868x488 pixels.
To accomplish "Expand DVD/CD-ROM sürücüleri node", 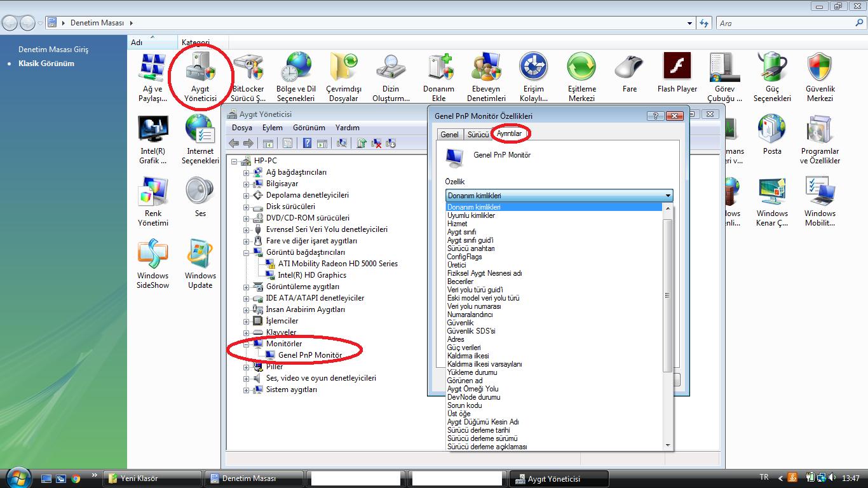I will pos(247,218).
